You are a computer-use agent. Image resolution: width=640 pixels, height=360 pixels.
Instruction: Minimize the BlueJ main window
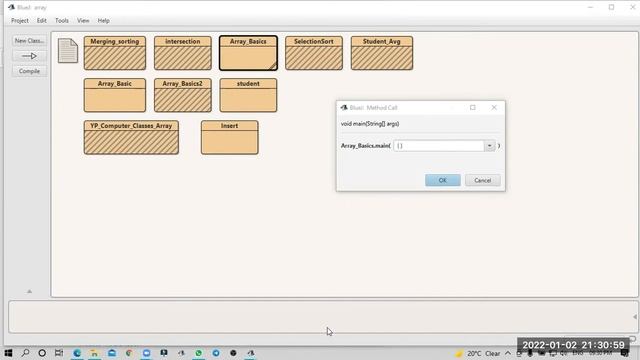590,7
